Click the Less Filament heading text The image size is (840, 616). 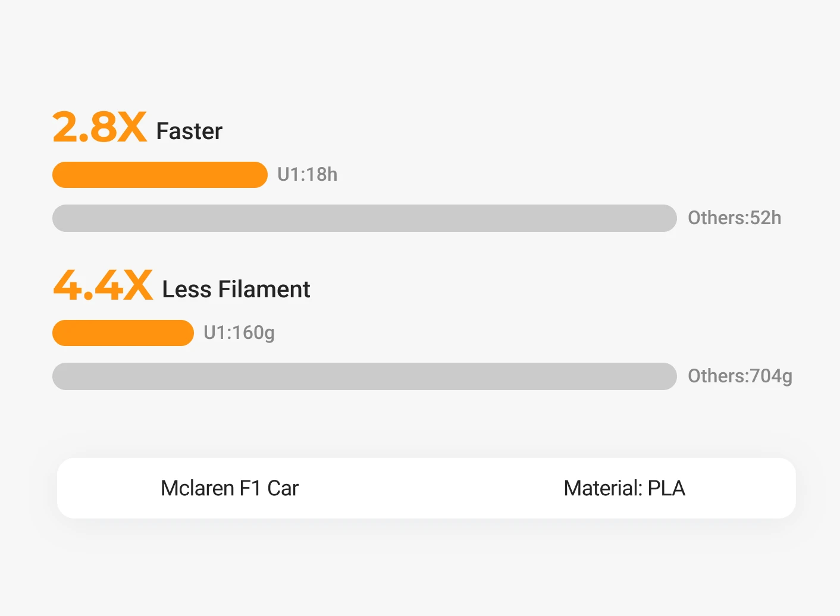click(x=236, y=290)
